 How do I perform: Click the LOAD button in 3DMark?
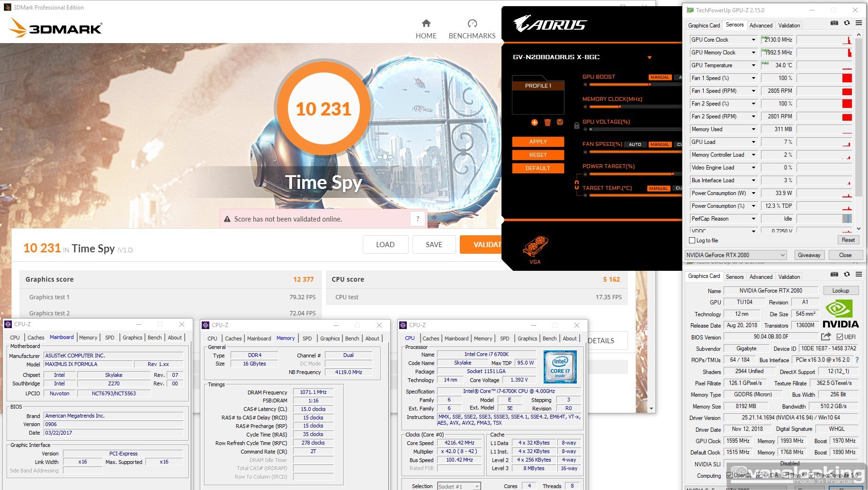click(385, 245)
